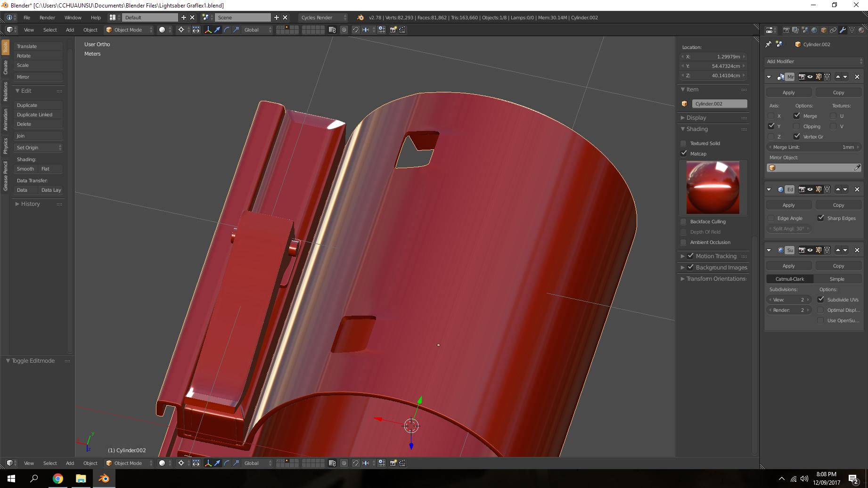Toggle Subsurf modifier viewport visibility eye

[810, 250]
